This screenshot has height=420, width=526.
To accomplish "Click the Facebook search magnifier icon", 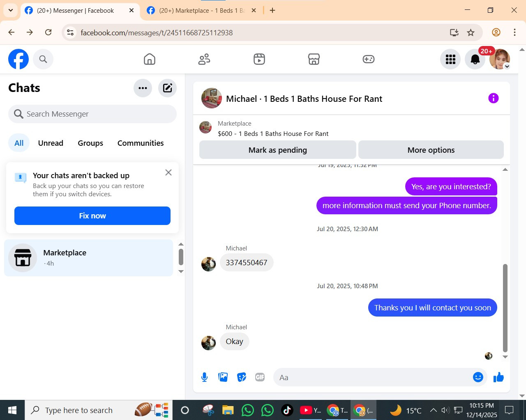I will point(43,59).
